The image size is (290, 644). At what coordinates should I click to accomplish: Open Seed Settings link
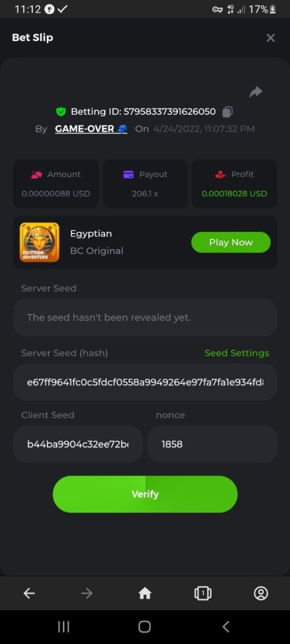237,353
